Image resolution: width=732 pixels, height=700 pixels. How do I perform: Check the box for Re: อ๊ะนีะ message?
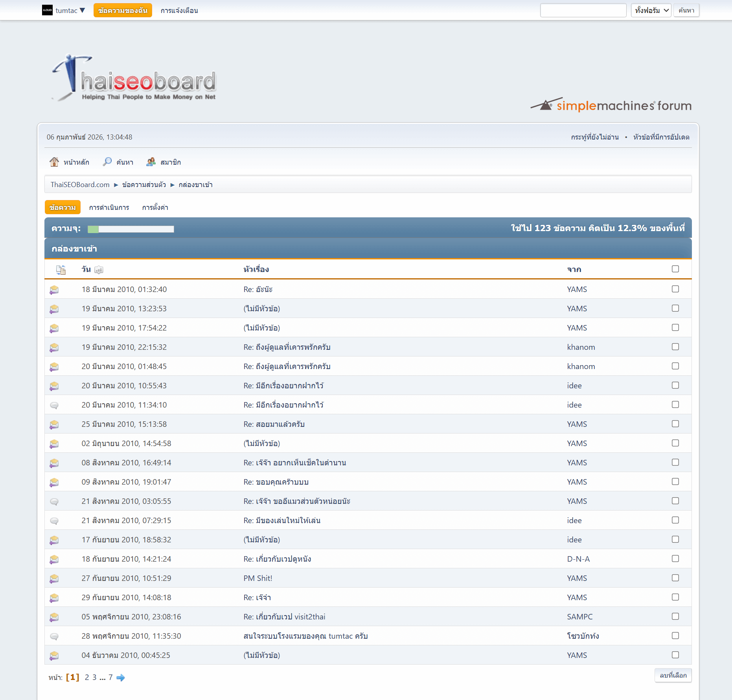click(x=675, y=289)
